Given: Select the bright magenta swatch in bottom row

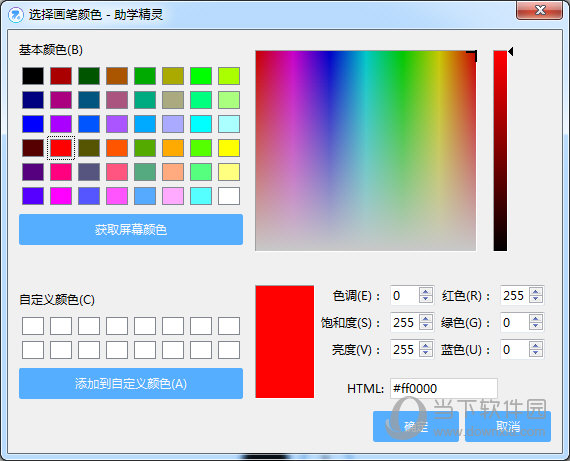Looking at the screenshot, I should pos(61,196).
